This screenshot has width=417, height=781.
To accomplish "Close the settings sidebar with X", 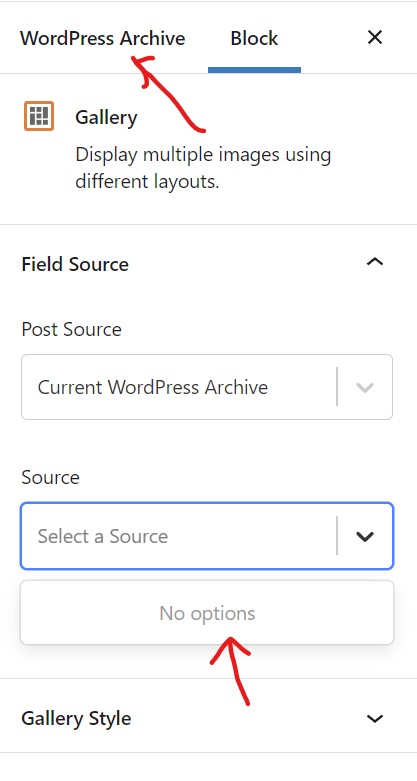I will click(x=375, y=37).
